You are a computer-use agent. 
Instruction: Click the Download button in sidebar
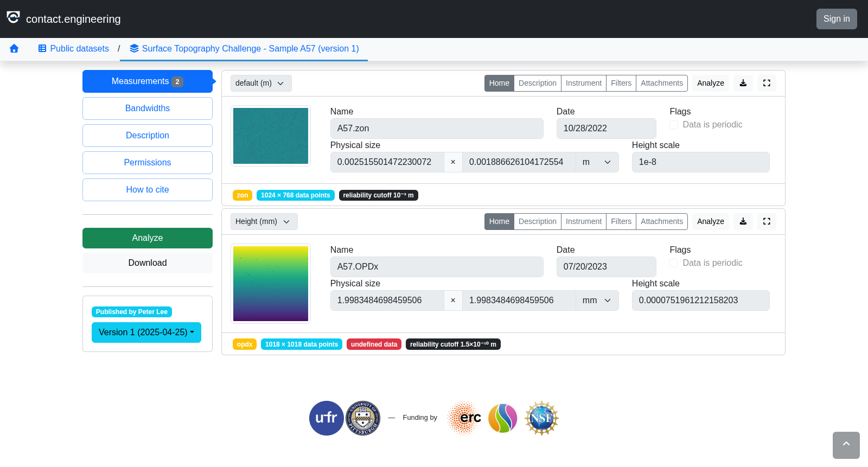[x=148, y=263]
